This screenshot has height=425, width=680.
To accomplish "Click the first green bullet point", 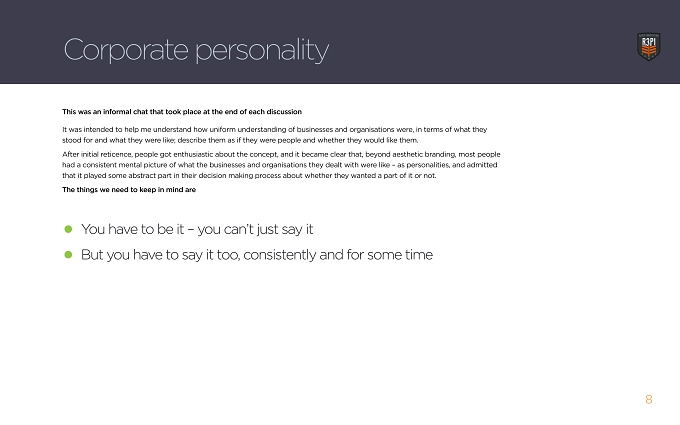I will pyautogui.click(x=68, y=229).
